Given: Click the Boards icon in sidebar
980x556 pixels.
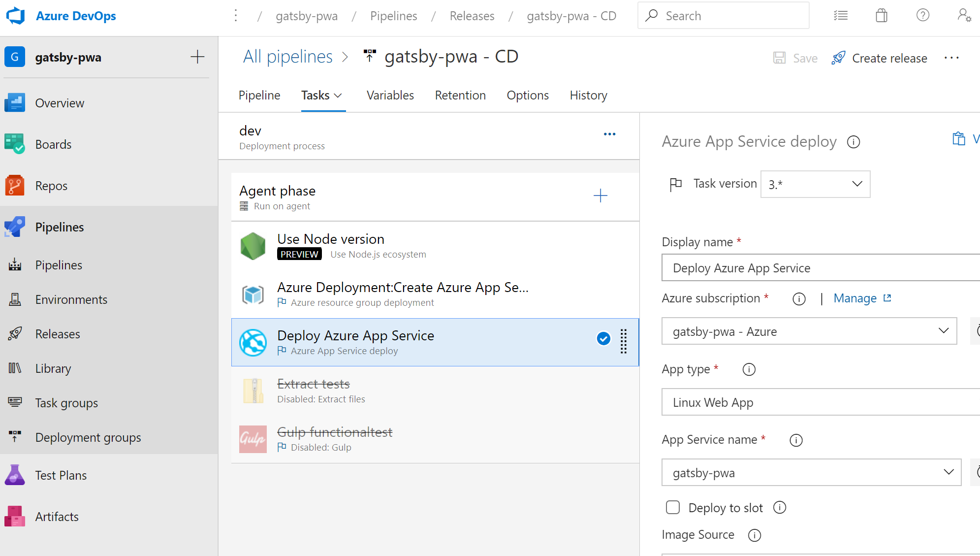Looking at the screenshot, I should click(x=15, y=143).
